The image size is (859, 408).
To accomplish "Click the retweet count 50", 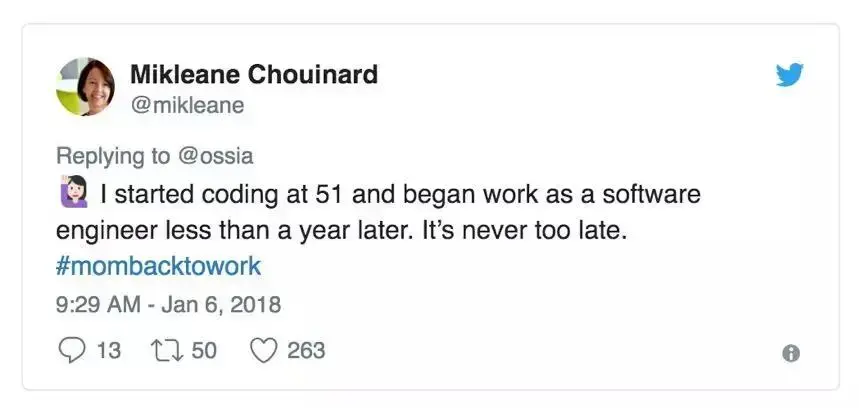I will 203,350.
